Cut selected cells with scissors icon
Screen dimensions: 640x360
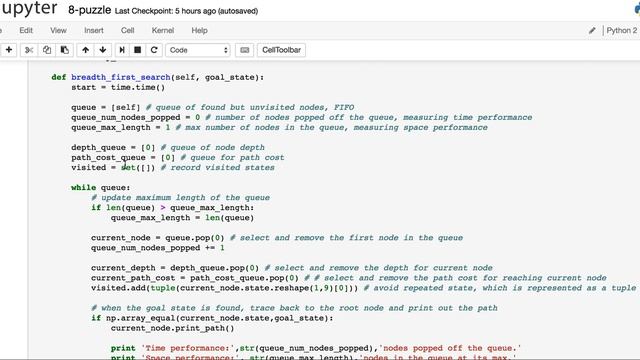coord(29,50)
